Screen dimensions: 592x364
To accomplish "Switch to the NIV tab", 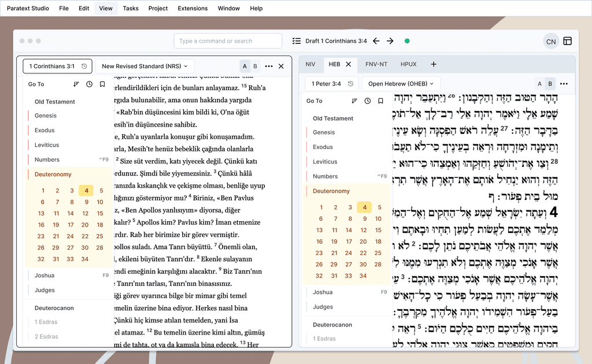I will click(310, 64).
